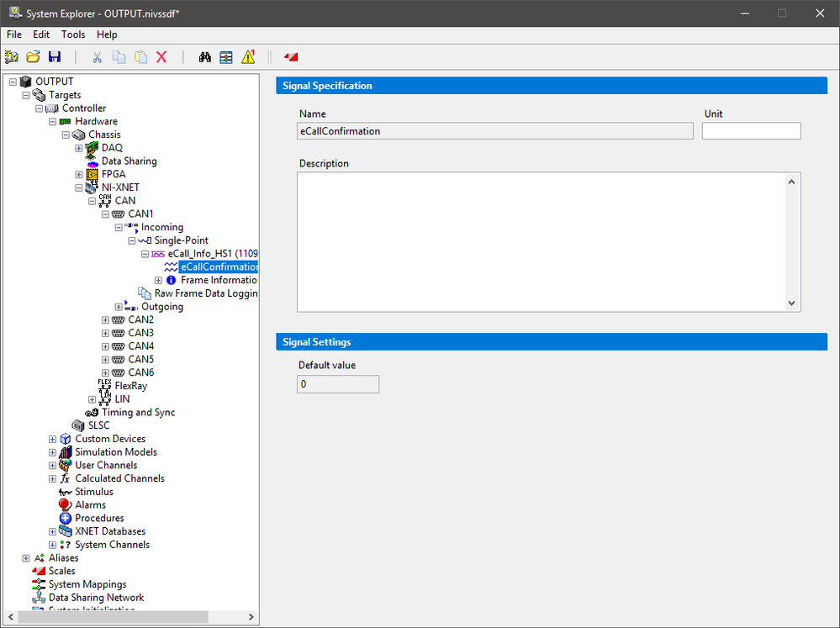Click the User Channels icon

[x=66, y=465]
